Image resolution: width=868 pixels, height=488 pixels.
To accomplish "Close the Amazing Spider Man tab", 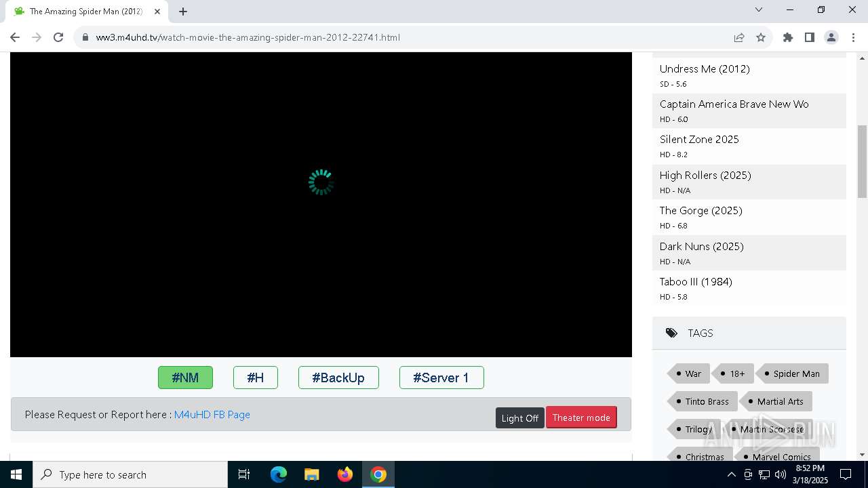I will (x=157, y=12).
